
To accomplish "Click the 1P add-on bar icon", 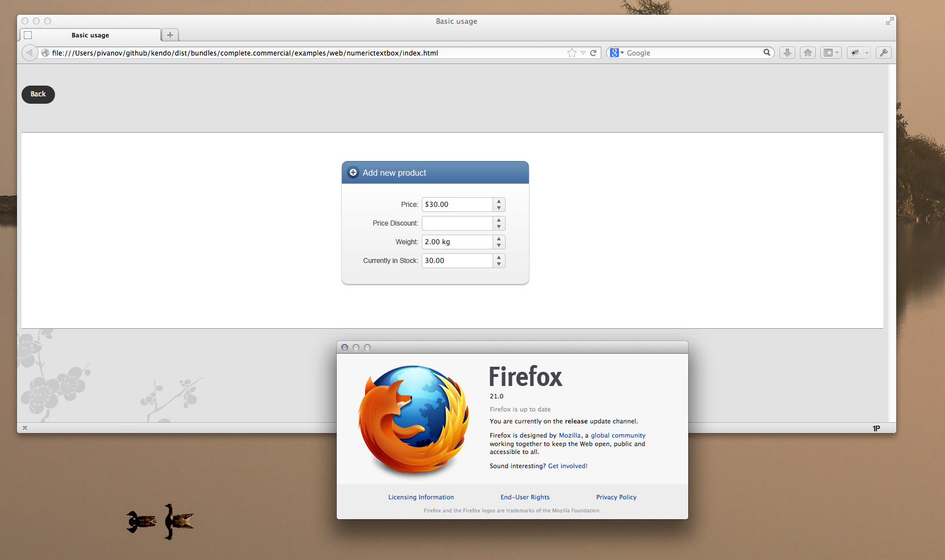I will click(876, 429).
